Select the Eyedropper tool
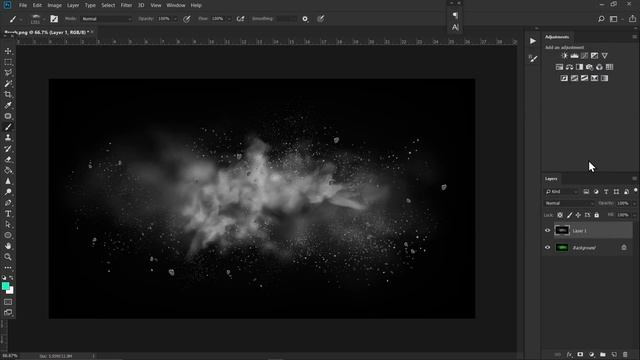 pos(8,105)
